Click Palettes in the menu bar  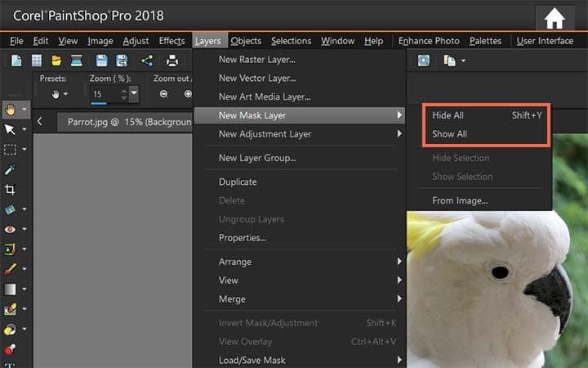[485, 41]
